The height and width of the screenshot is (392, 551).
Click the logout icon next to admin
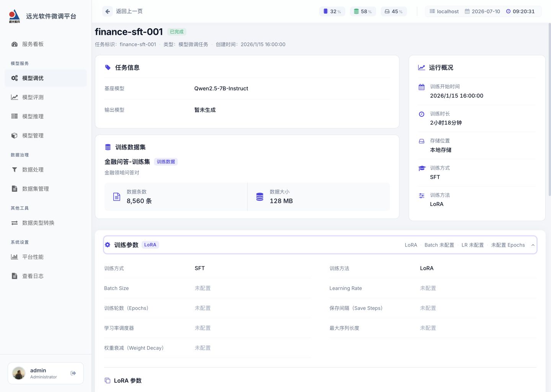tap(73, 373)
